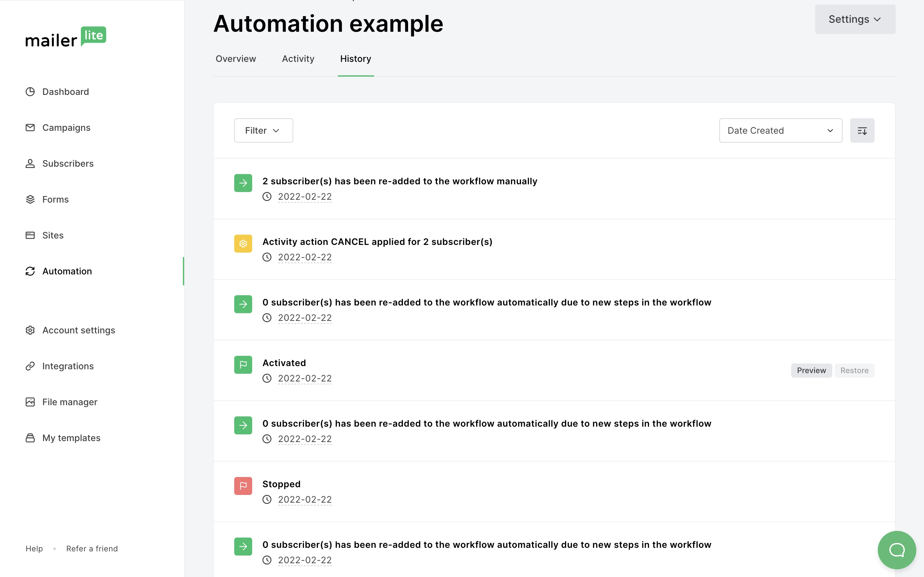Open the Refer a friend link
This screenshot has height=577, width=924.
coord(92,548)
